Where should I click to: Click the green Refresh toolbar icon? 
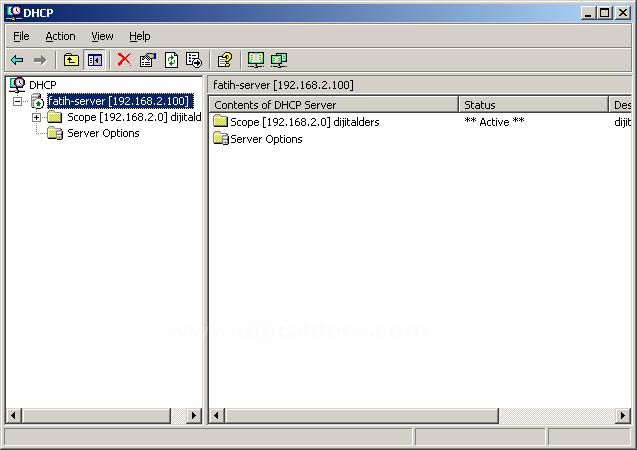click(171, 60)
